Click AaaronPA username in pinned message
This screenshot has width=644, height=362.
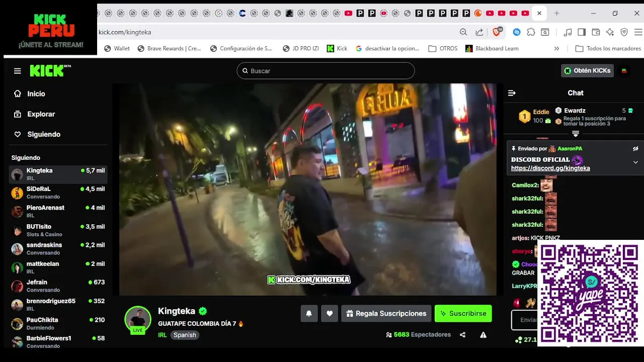point(570,149)
